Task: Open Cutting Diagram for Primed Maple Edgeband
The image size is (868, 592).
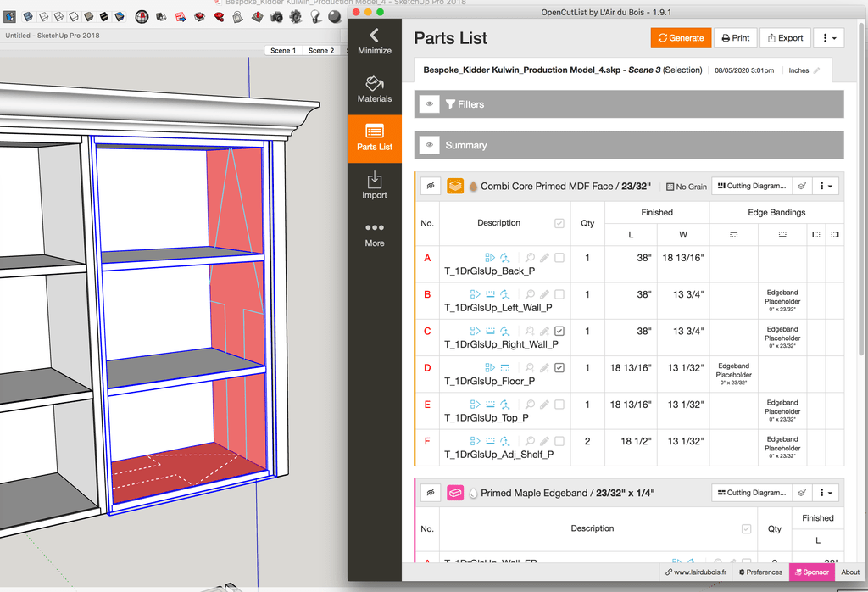Action: 752,493
